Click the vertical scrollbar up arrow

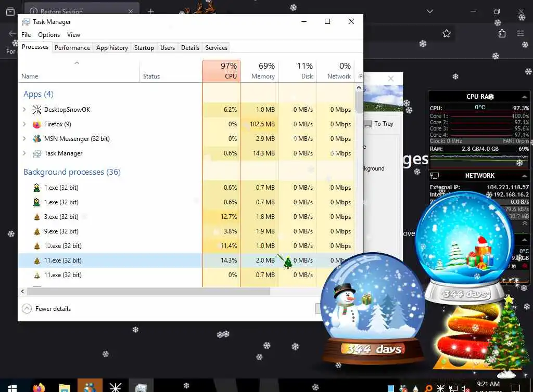(x=359, y=87)
